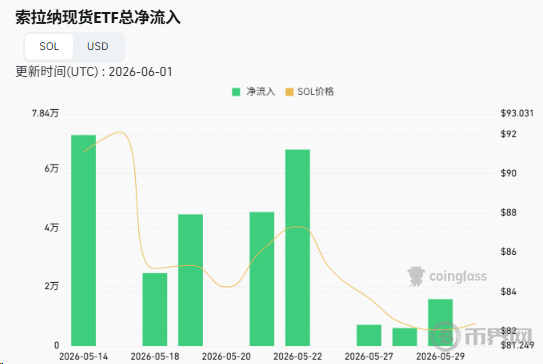
Task: Click the 2026-05-18 date label
Action: point(155,356)
